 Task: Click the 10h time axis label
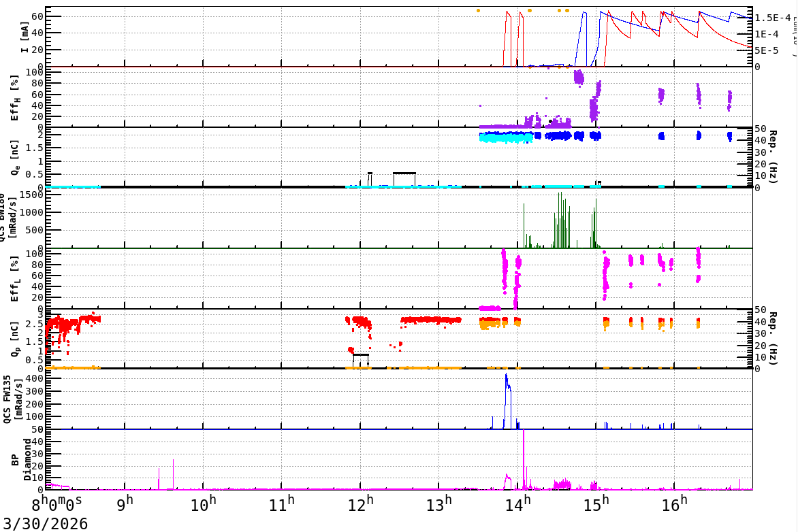click(x=203, y=504)
